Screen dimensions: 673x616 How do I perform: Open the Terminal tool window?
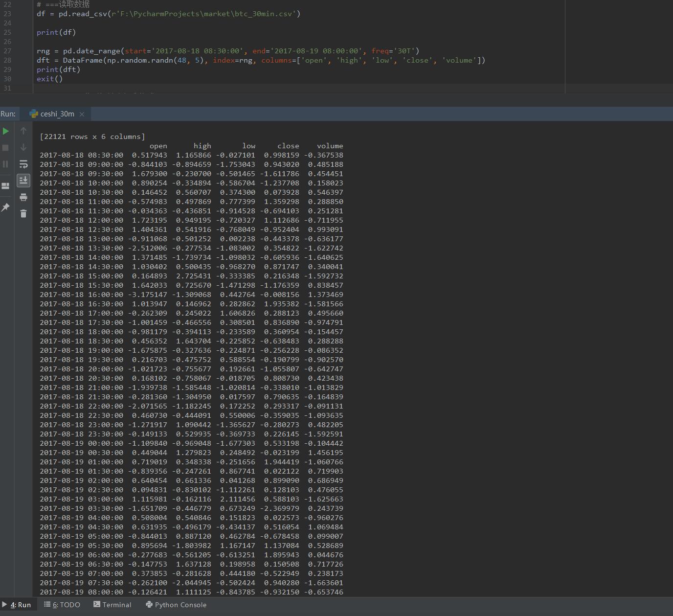[112, 605]
